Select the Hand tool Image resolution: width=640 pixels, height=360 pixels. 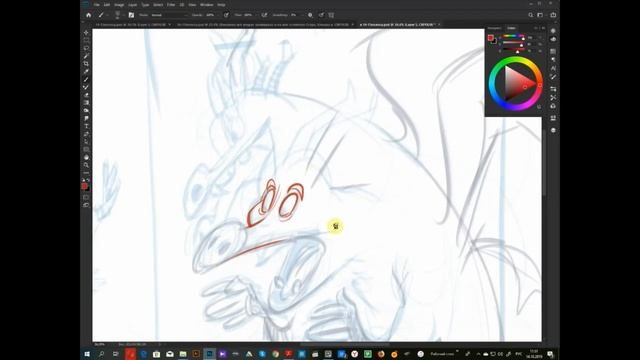[x=86, y=157]
